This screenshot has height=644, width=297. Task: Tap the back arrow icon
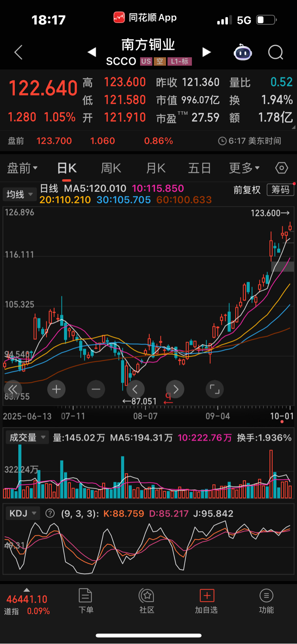18,52
